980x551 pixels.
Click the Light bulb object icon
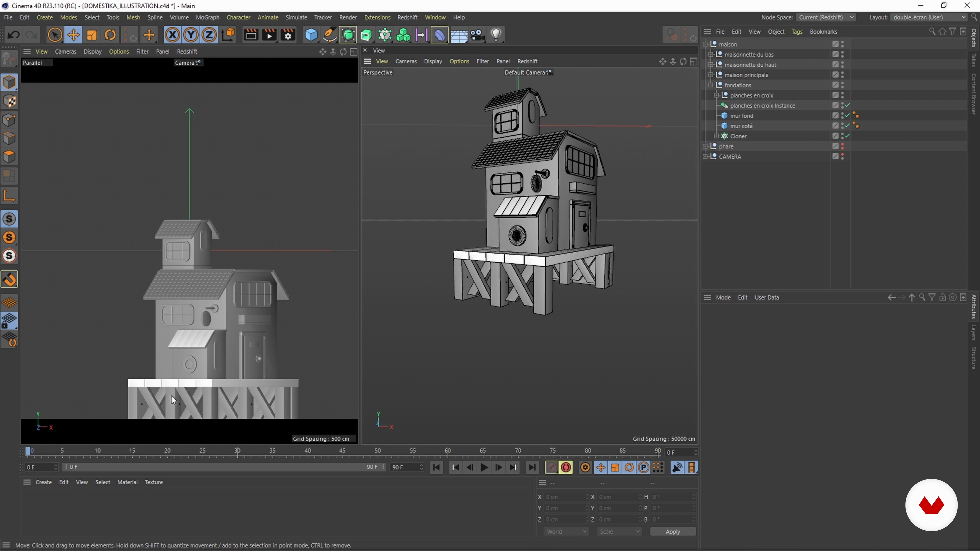[x=496, y=35]
